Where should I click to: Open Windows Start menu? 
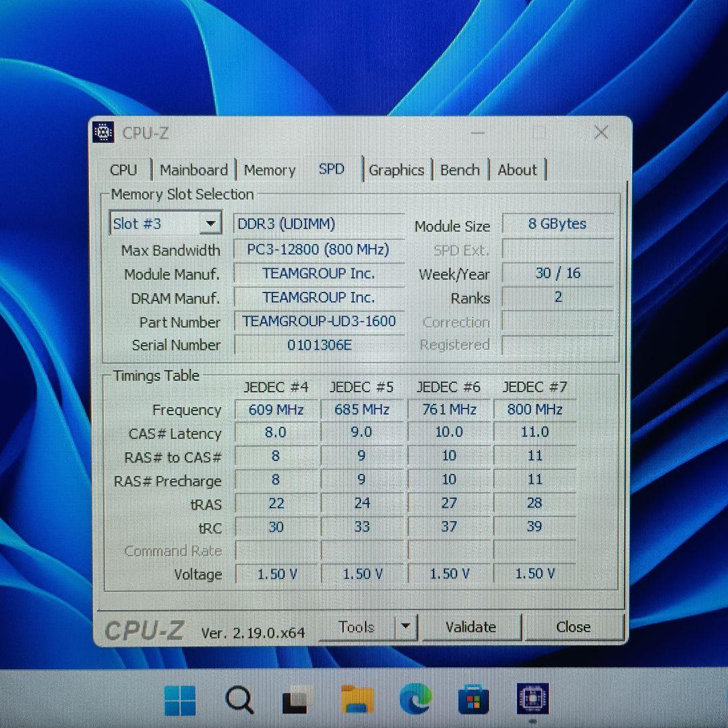180,700
